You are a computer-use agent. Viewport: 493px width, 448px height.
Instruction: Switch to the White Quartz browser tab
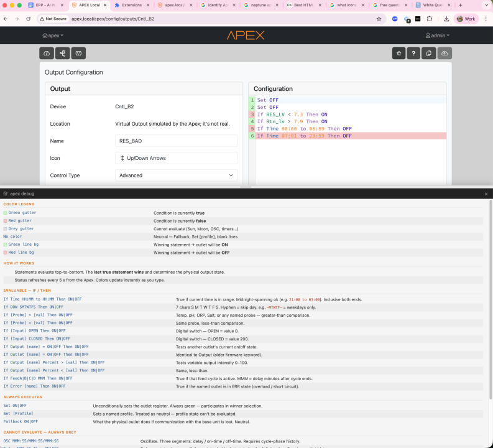pyautogui.click(x=433, y=5)
